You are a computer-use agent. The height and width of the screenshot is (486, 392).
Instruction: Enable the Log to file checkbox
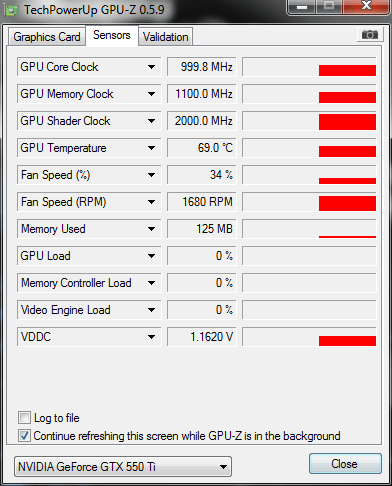click(24, 418)
